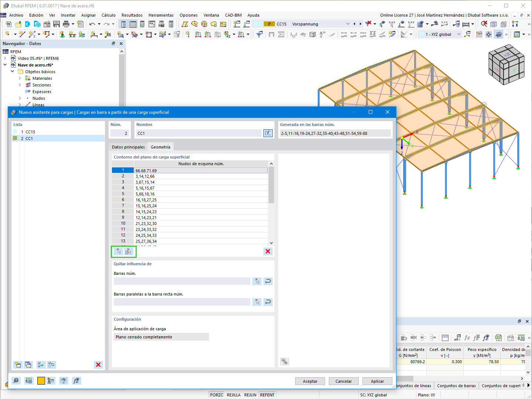Copy the selected load wizard list entry

28,365
